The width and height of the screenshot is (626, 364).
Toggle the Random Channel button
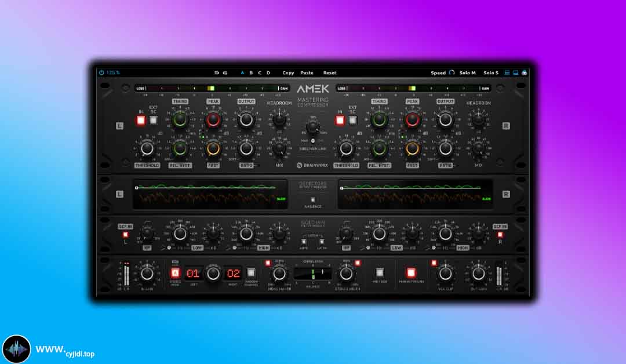[x=251, y=272]
